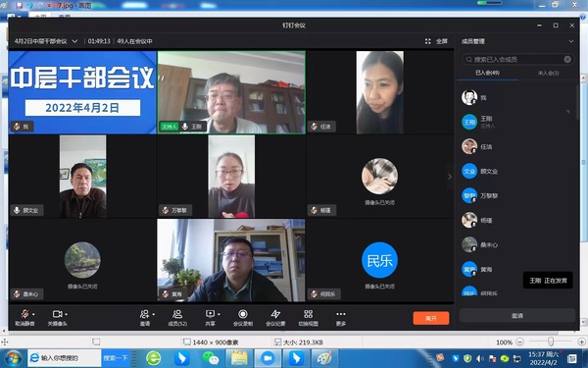This screenshot has width=588, height=368.
Task: Adjust the Paint zoom slider
Action: (x=551, y=342)
